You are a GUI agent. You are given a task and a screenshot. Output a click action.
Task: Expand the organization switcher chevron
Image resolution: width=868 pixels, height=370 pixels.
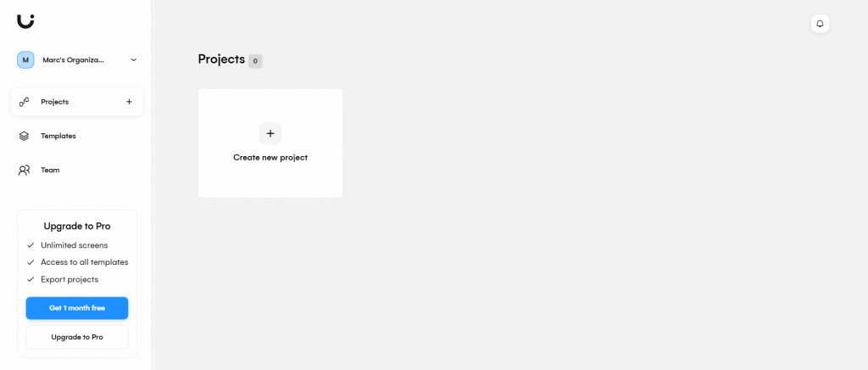coord(133,59)
